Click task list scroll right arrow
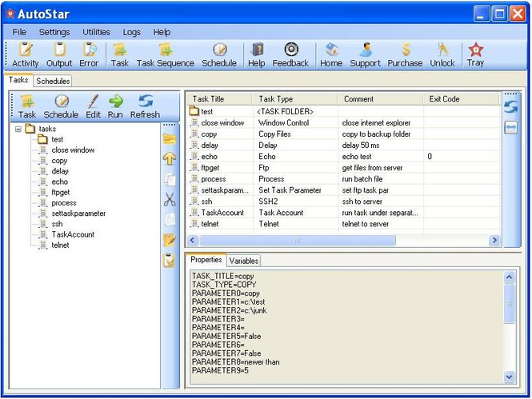Image resolution: width=532 pixels, height=399 pixels. pyautogui.click(x=494, y=241)
